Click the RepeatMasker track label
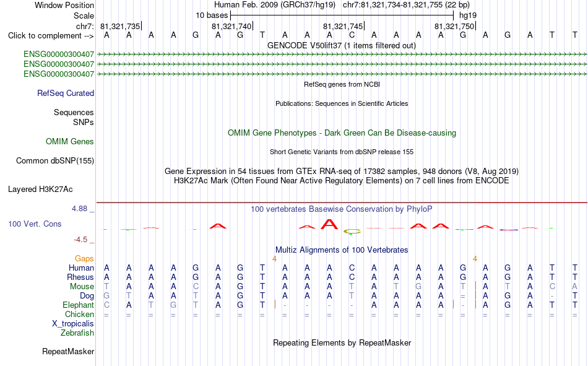 68,351
